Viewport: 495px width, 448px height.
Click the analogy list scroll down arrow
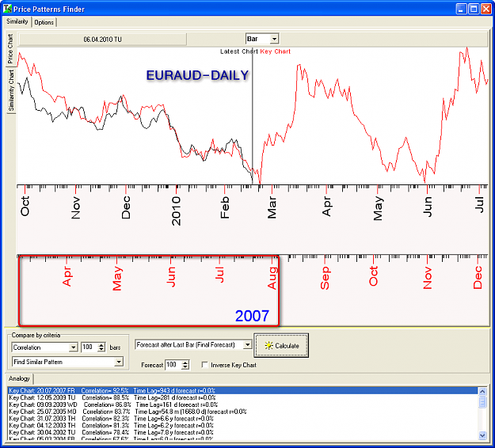(482, 435)
